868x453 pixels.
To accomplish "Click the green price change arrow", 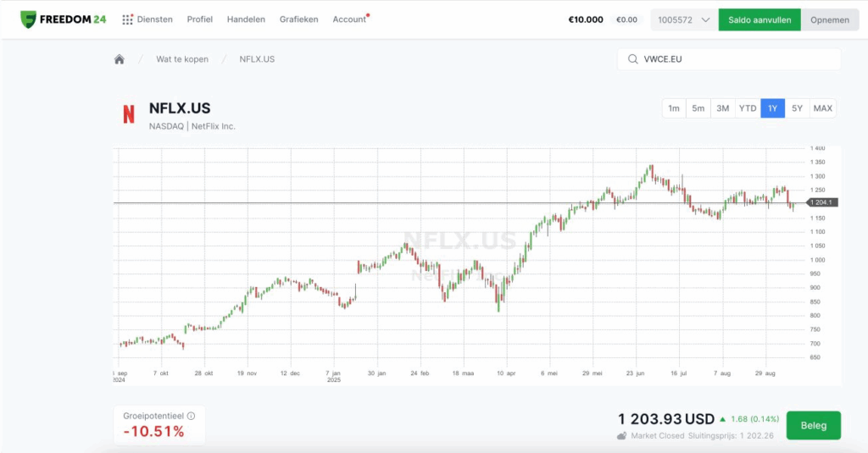I will [x=722, y=419].
